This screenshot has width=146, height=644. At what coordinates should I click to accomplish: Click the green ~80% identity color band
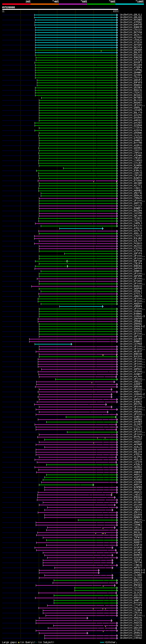[x=101, y=4]
